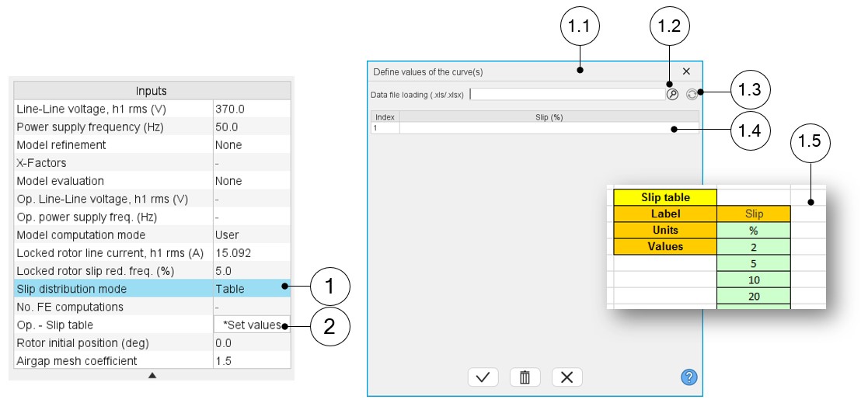Click the Index column header
This screenshot has height=410, width=868.
(385, 117)
